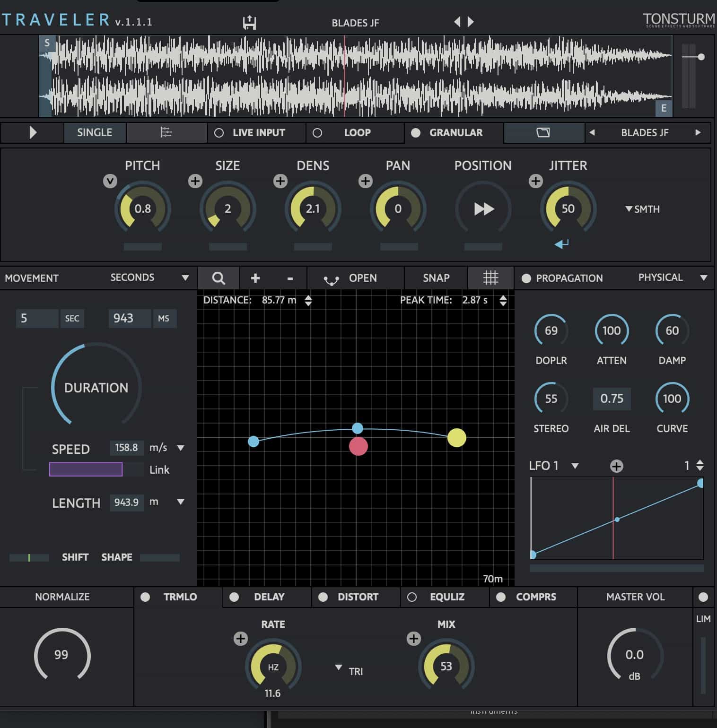Image resolution: width=717 pixels, height=728 pixels.
Task: Click the return arrow below the JITTER knob
Action: [561, 244]
